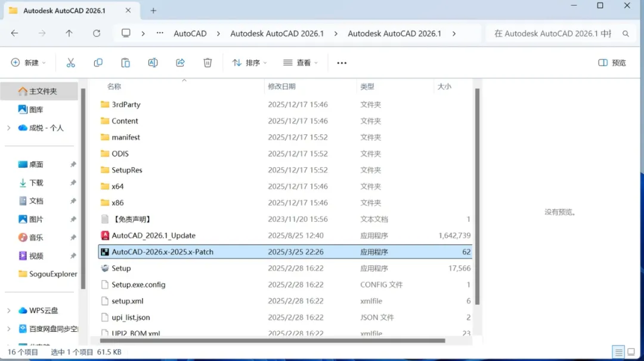Open 主文件夹 in the sidebar
The height and width of the screenshot is (361, 644).
tap(39, 91)
